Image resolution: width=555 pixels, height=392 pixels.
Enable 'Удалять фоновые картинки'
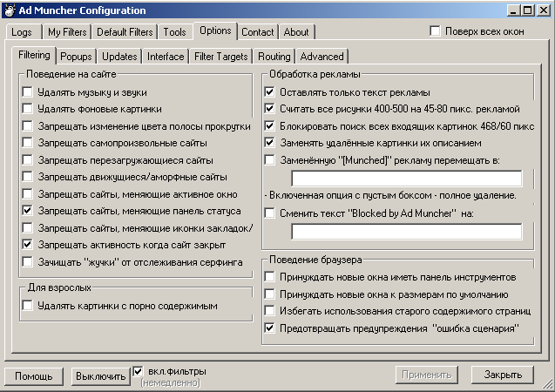pyautogui.click(x=27, y=109)
